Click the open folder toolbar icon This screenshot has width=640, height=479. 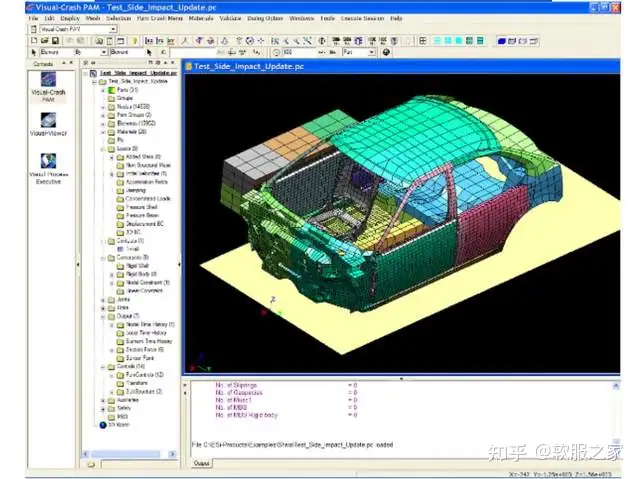[45, 40]
